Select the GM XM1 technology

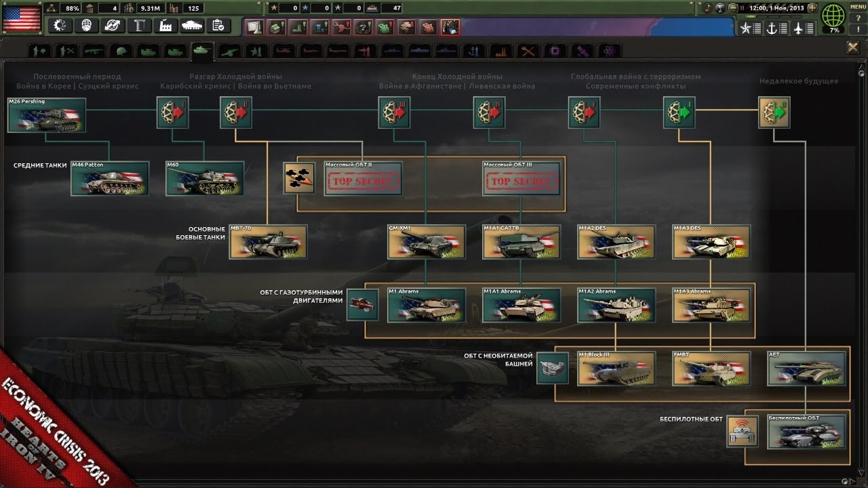pos(427,242)
